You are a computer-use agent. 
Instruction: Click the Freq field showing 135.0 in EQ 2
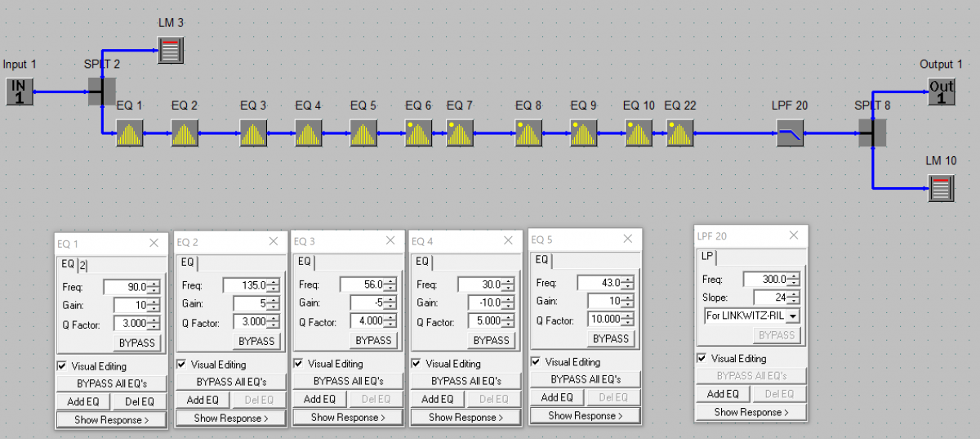point(245,285)
